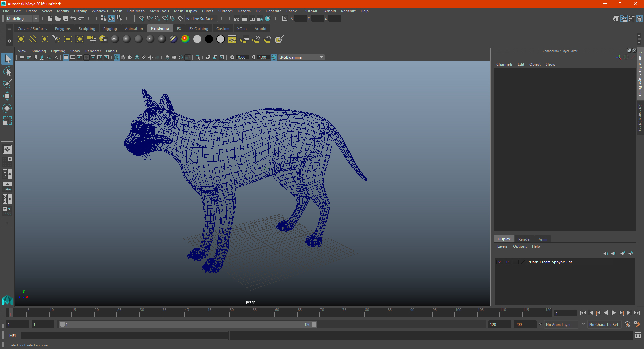Screen dimensions: 644x349
Task: Click the MEL command input field
Action: click(125, 336)
